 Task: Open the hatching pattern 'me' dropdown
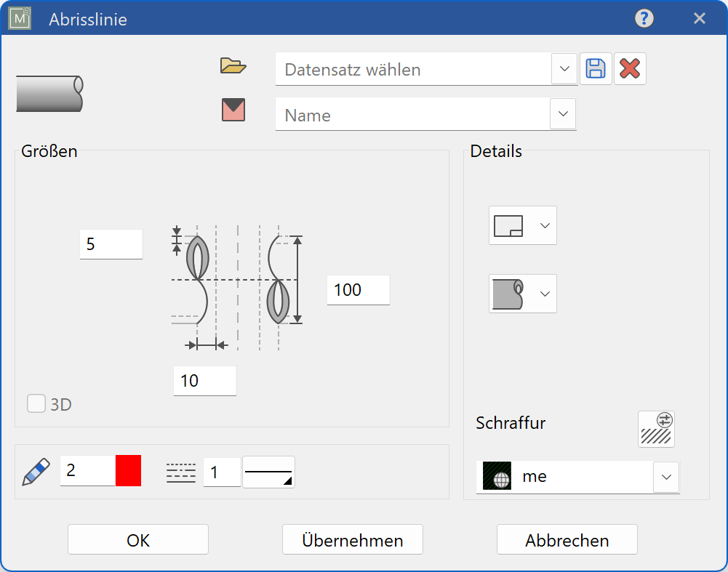click(x=665, y=477)
